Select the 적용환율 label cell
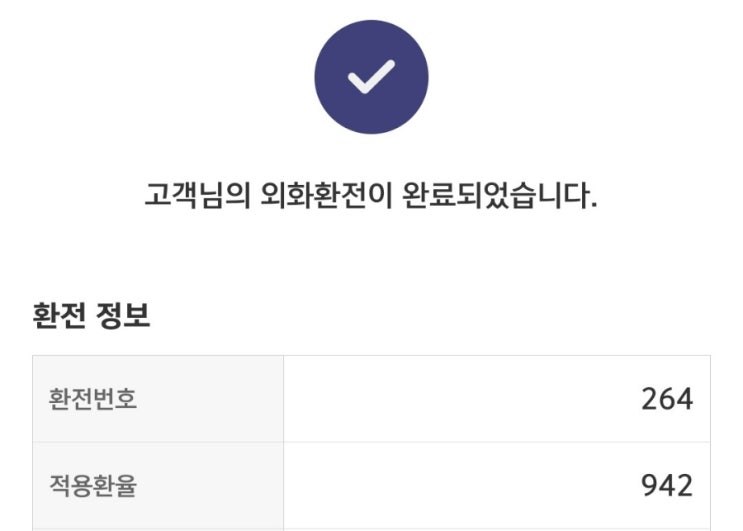The height and width of the screenshot is (531, 743). (x=93, y=486)
